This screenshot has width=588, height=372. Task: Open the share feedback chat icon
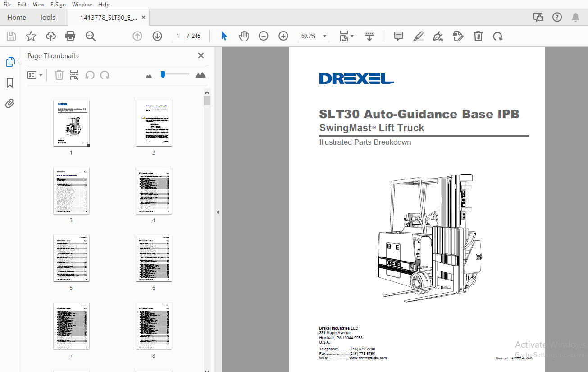point(538,17)
